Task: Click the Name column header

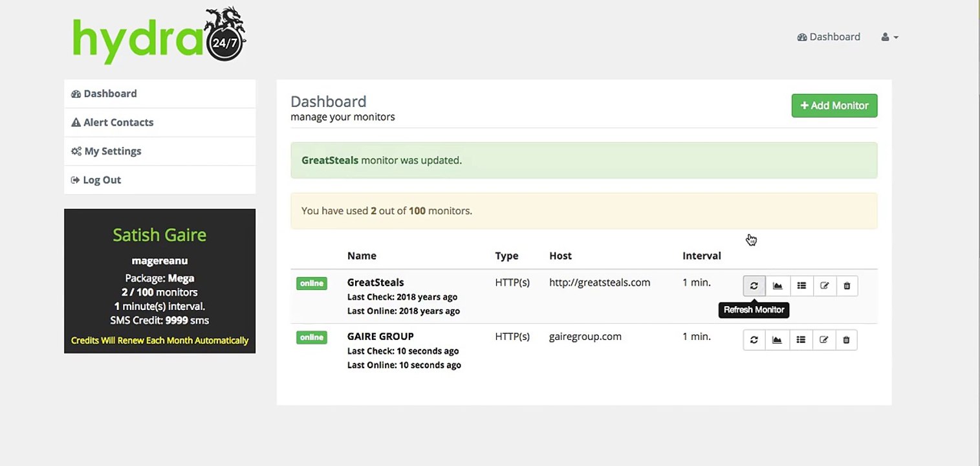Action: tap(362, 256)
